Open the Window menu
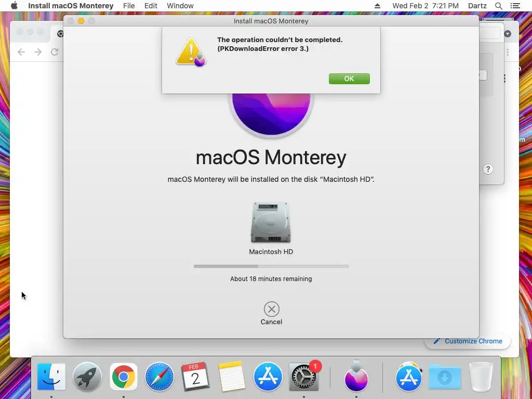This screenshot has height=399, width=532. click(x=180, y=6)
